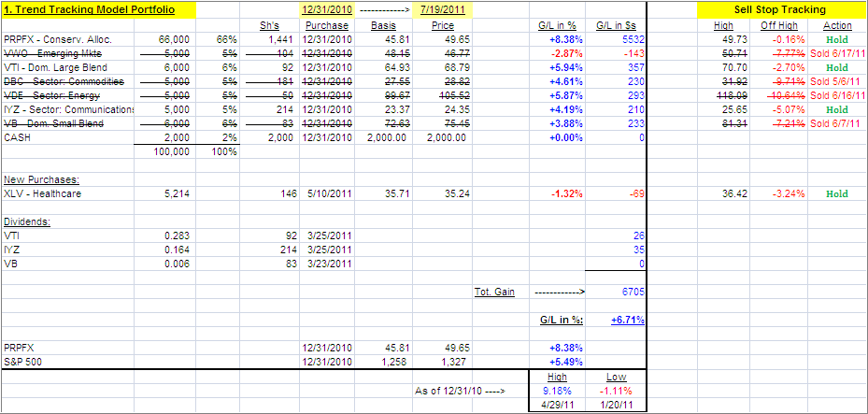
Task: Select the -5.07% off high cell
Action: click(x=790, y=109)
